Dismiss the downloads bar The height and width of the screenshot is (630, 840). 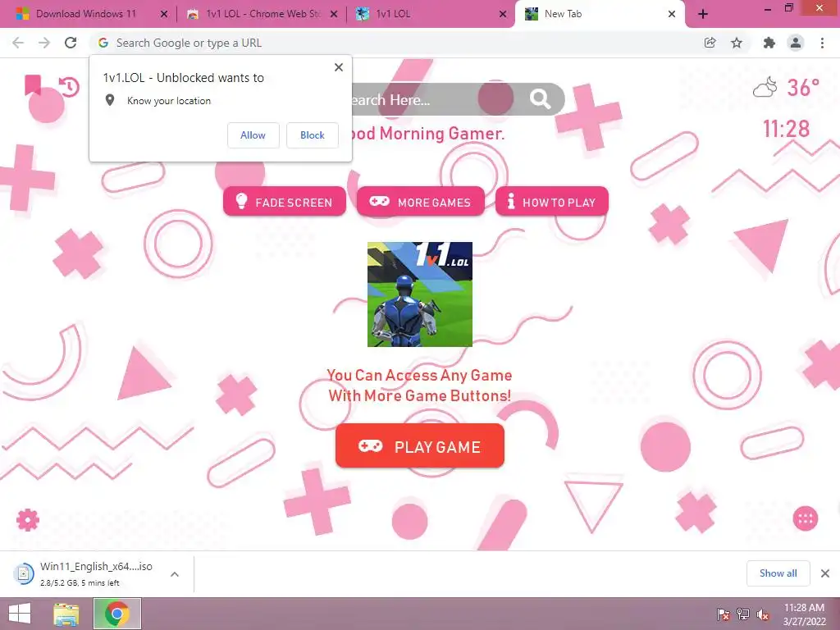click(825, 573)
